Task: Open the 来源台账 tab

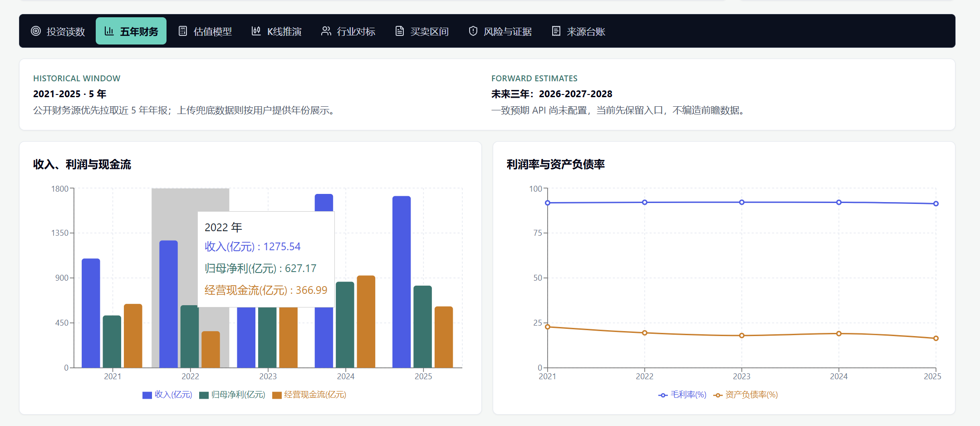Action: (x=578, y=31)
